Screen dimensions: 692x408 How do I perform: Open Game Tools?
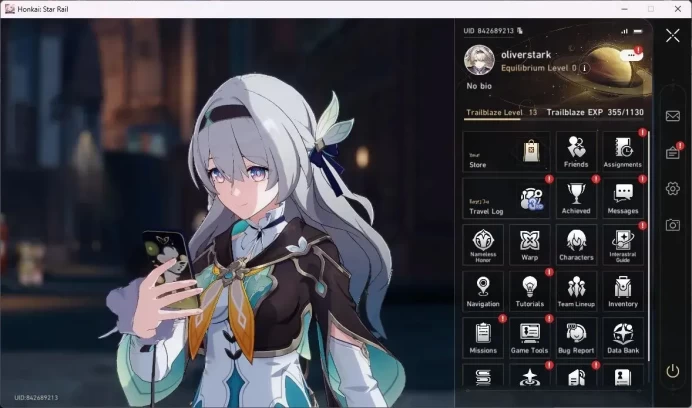coord(530,338)
